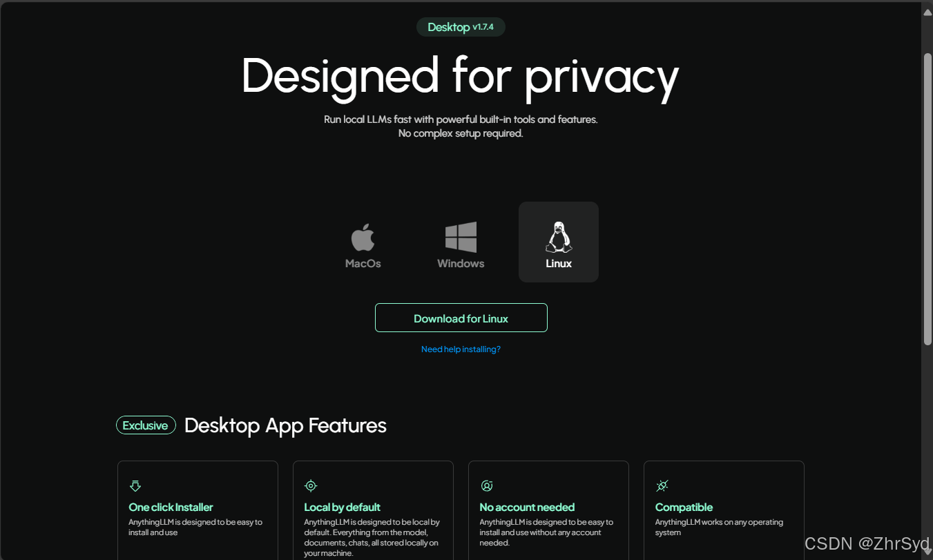933x560 pixels.
Task: Open the Need help installing? link
Action: (x=461, y=349)
